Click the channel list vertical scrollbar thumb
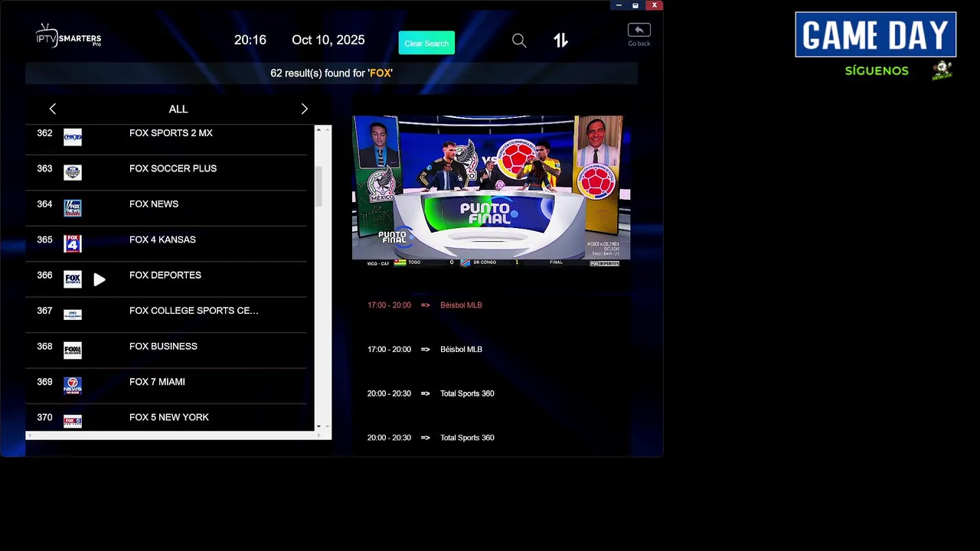The height and width of the screenshot is (551, 980). tap(318, 186)
